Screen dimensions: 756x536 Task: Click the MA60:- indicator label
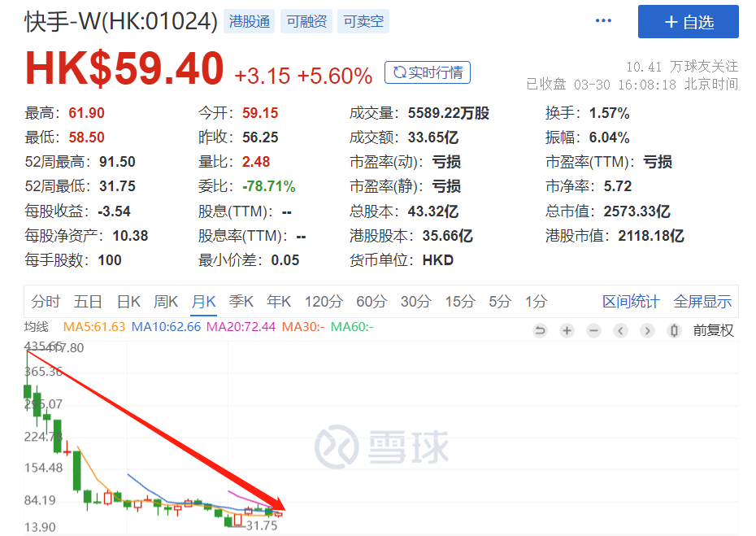pos(351,327)
